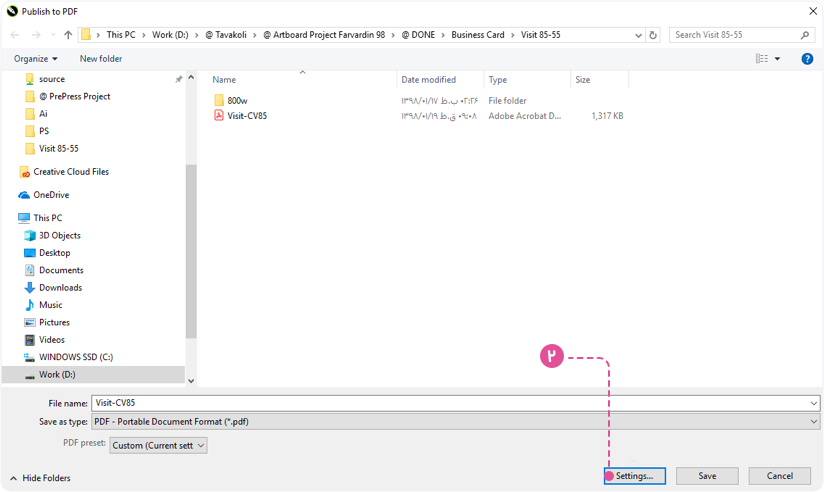
Task: Click the Save button
Action: (707, 476)
